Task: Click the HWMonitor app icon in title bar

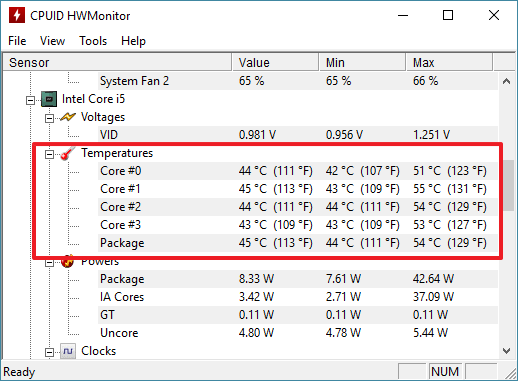Action: tap(17, 15)
